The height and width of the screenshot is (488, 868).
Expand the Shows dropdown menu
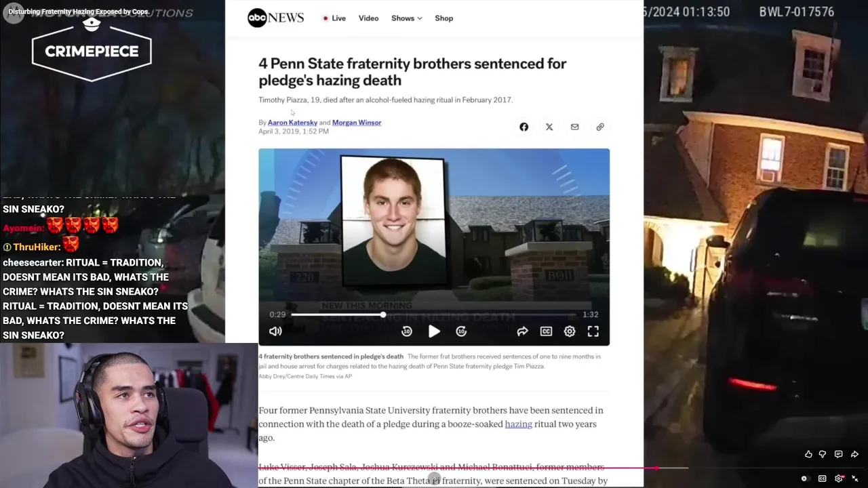point(406,18)
